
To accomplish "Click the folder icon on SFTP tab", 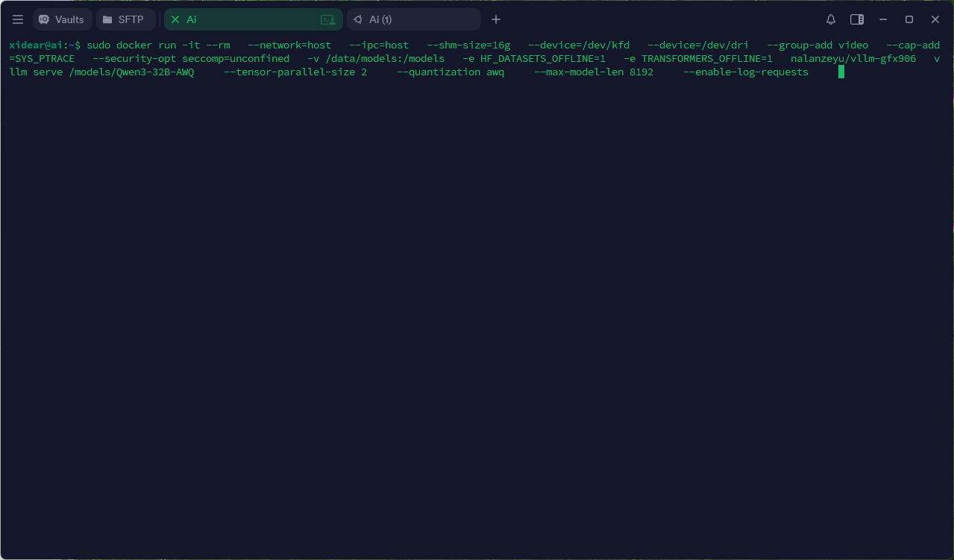I will pos(108,19).
